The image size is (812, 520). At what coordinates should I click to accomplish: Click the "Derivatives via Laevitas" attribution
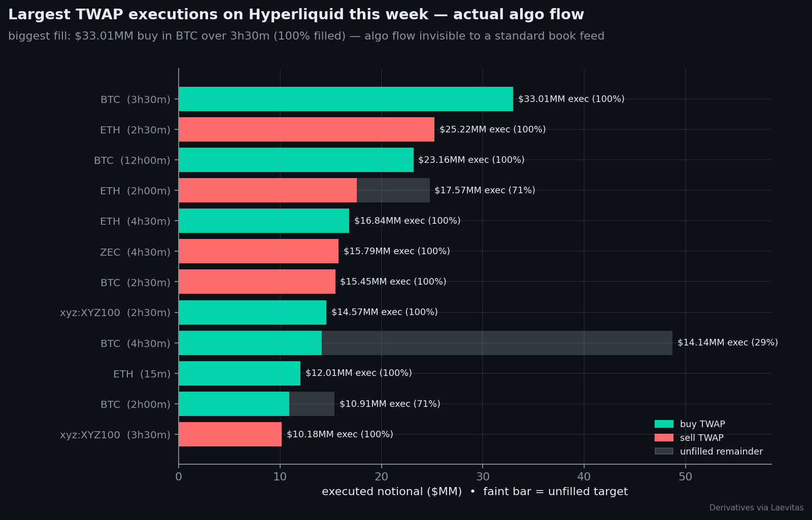[x=756, y=508]
